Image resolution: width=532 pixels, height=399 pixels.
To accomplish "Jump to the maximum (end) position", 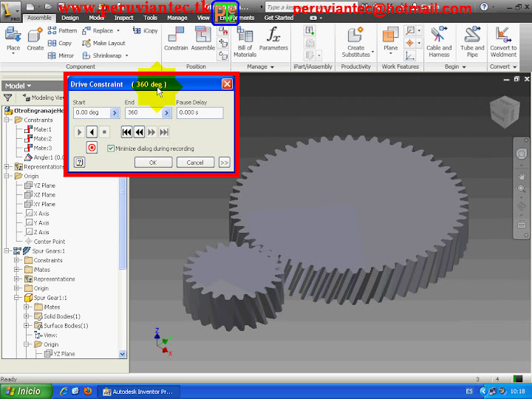I will click(164, 132).
